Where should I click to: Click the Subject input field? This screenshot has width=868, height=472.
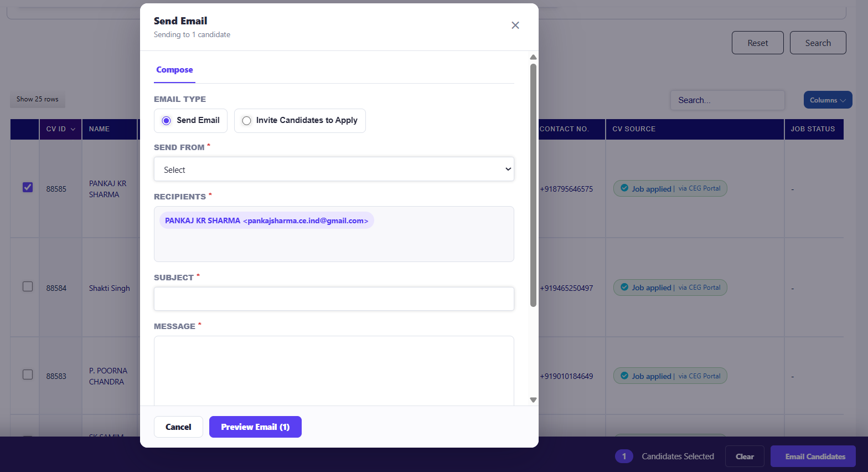pyautogui.click(x=334, y=299)
